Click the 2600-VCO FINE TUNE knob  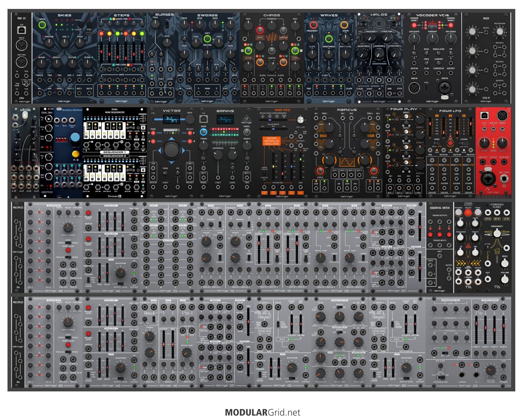[x=301, y=120]
